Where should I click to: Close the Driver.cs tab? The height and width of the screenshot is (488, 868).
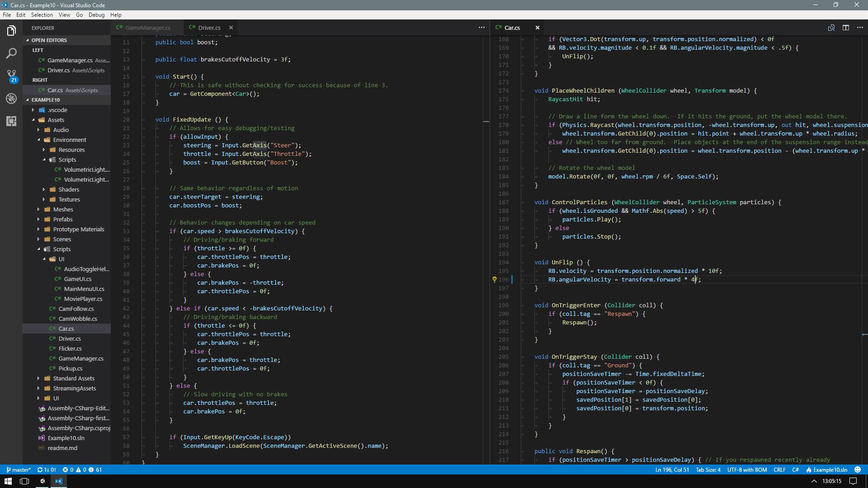(231, 28)
